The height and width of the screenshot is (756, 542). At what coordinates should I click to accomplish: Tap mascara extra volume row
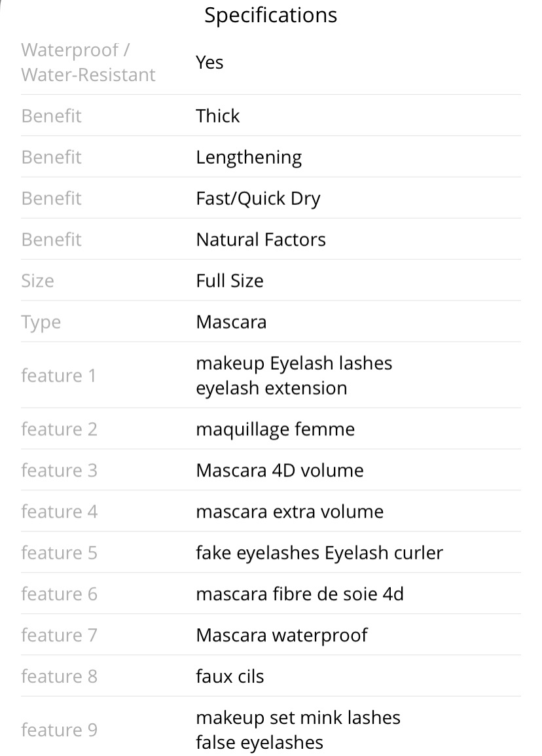pyautogui.click(x=270, y=512)
